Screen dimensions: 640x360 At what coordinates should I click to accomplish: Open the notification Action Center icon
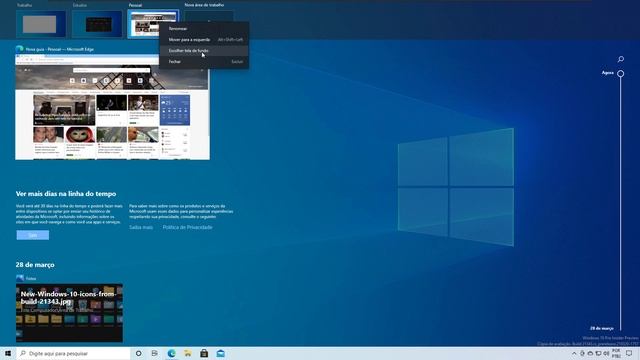(629, 353)
